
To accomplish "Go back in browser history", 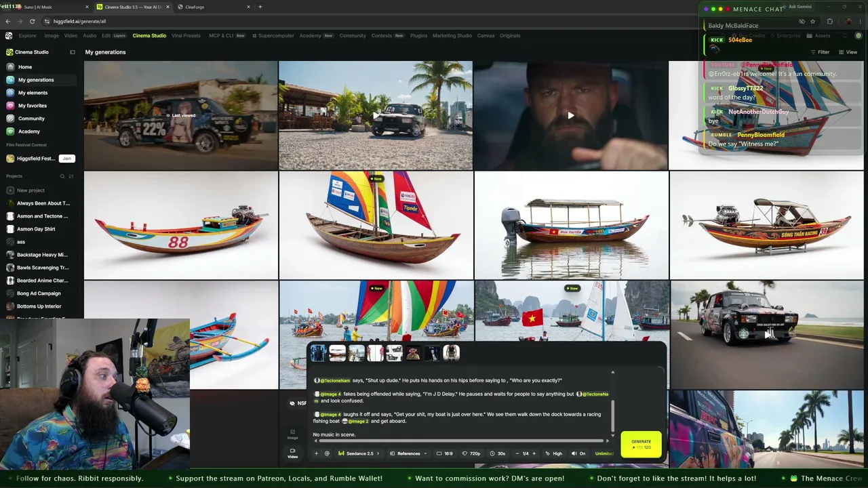I will point(8,21).
